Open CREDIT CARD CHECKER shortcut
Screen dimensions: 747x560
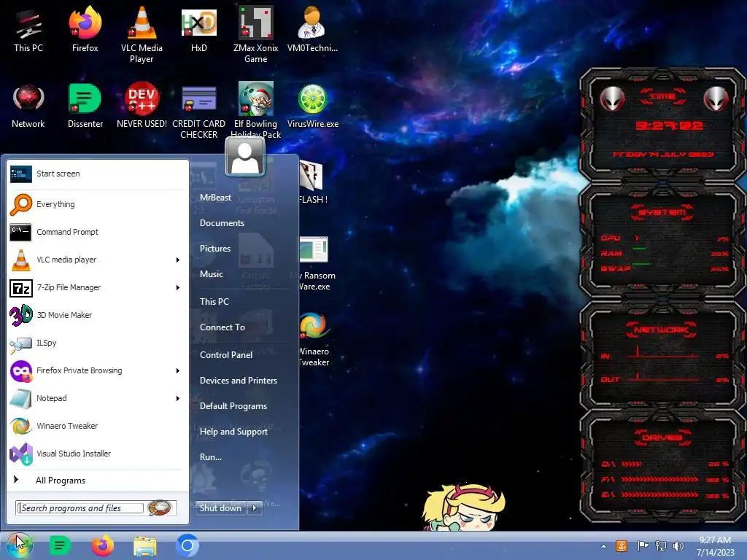coord(198,112)
